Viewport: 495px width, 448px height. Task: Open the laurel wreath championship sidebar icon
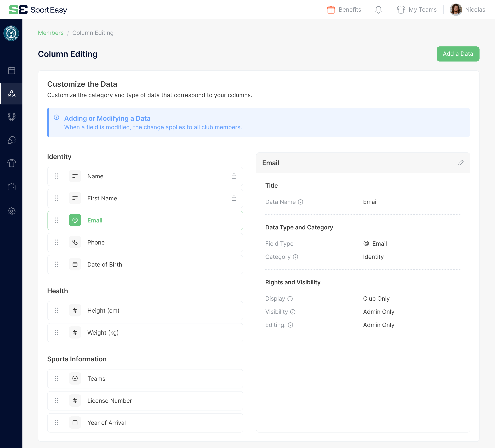[11, 116]
